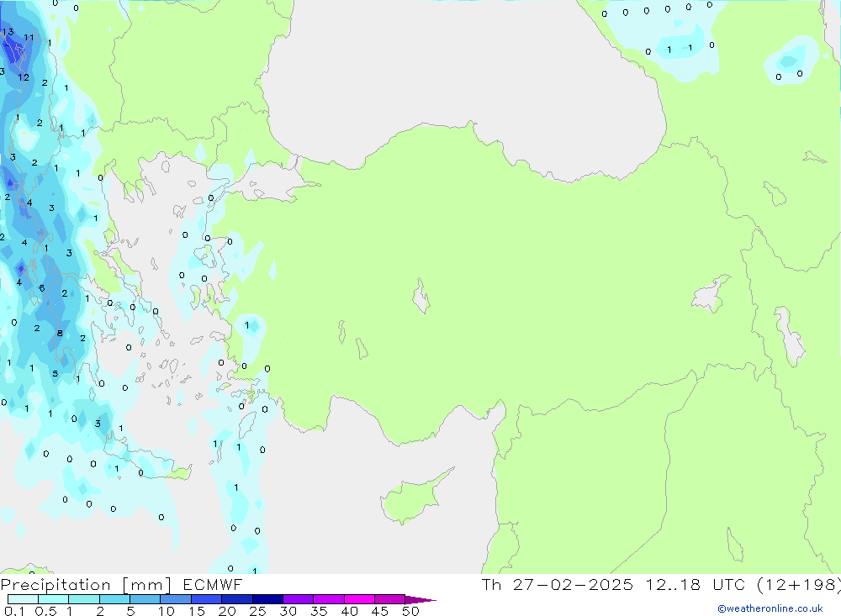The width and height of the screenshot is (841, 616).
Task: Click the over-50 mm arrow tip of legend
Action: pos(420,600)
